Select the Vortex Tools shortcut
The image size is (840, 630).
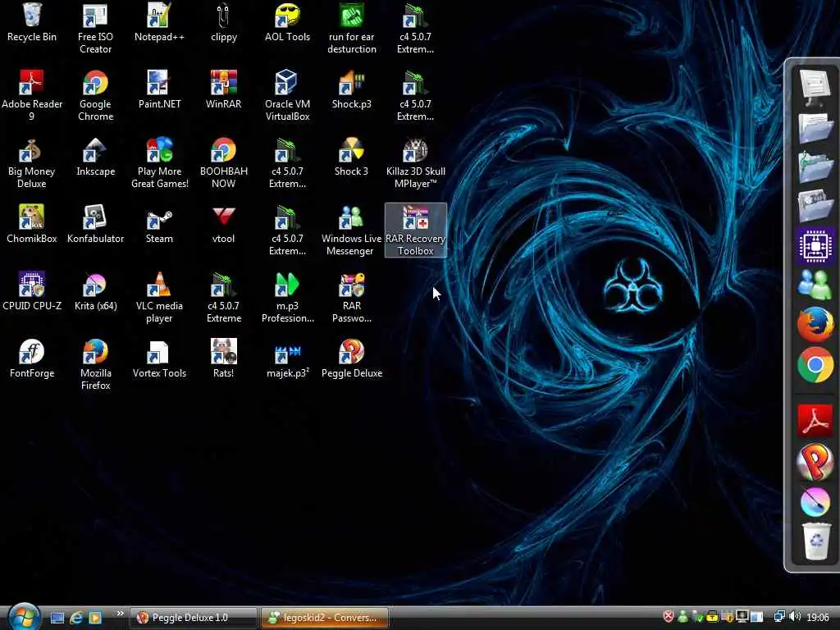click(x=159, y=359)
